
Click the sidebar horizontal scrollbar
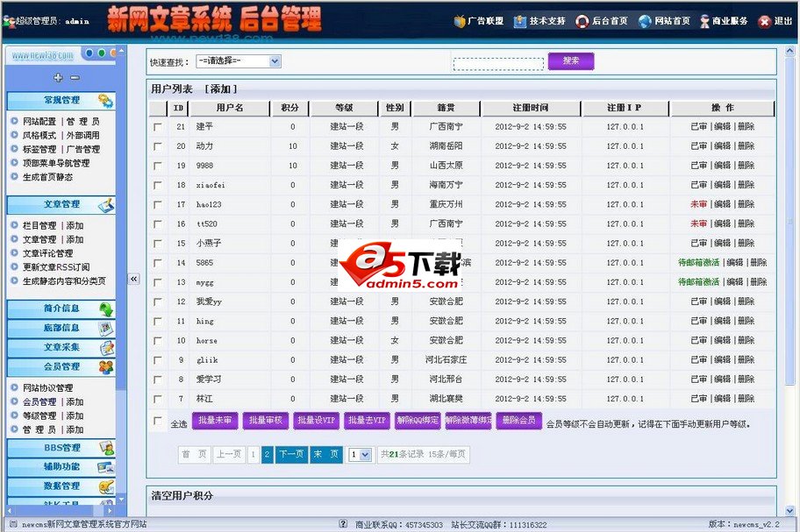58,509
